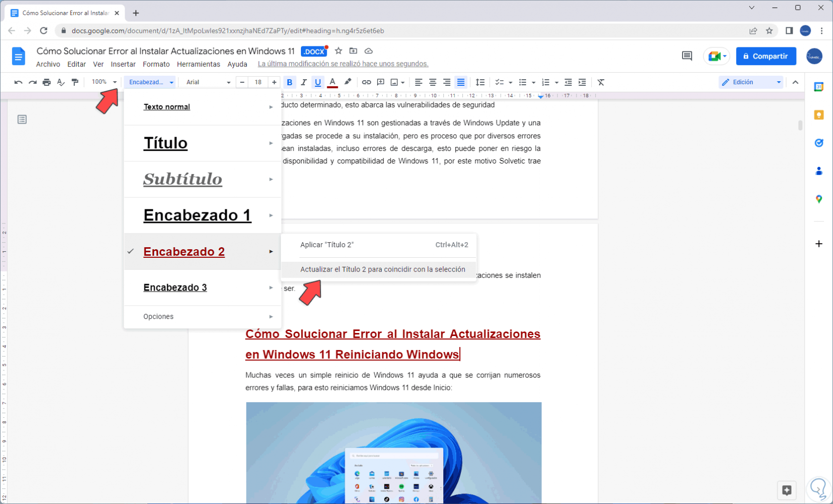
Task: Toggle bold formatting
Action: tap(289, 82)
